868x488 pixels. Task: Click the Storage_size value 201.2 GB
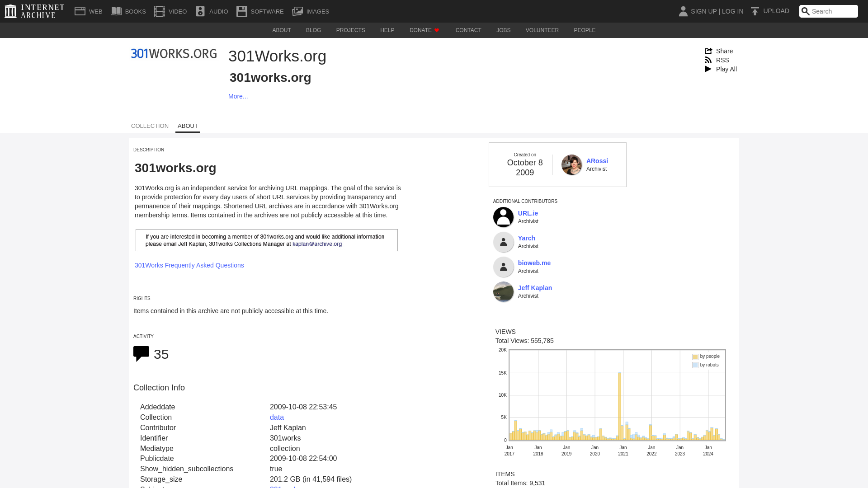coord(311,479)
